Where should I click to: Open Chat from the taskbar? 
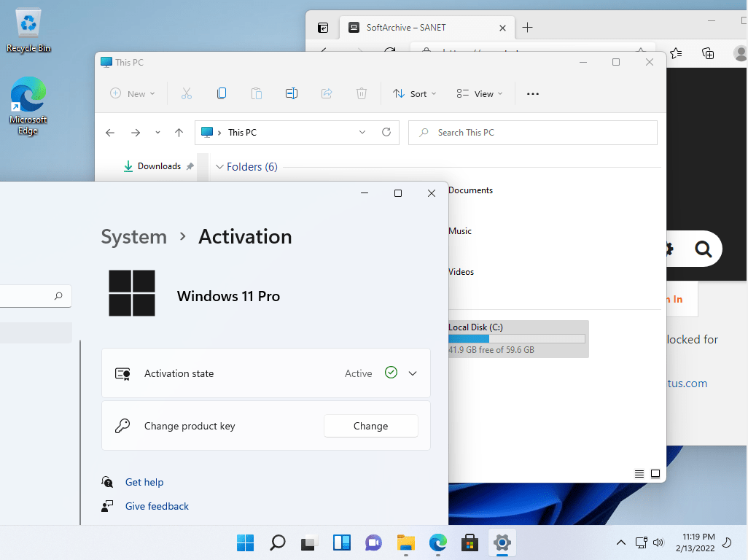click(373, 542)
